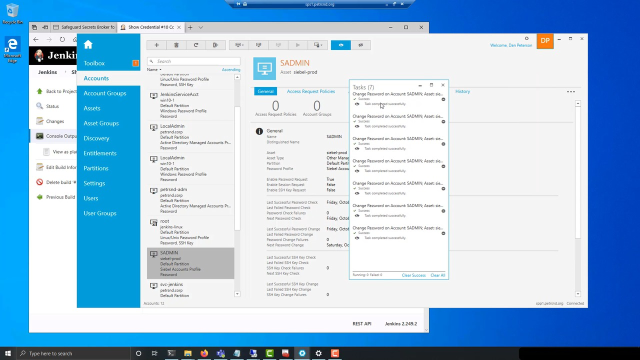Image resolution: width=640 pixels, height=360 pixels.
Task: Click the account list scroll-down arrow
Action: click(238, 294)
